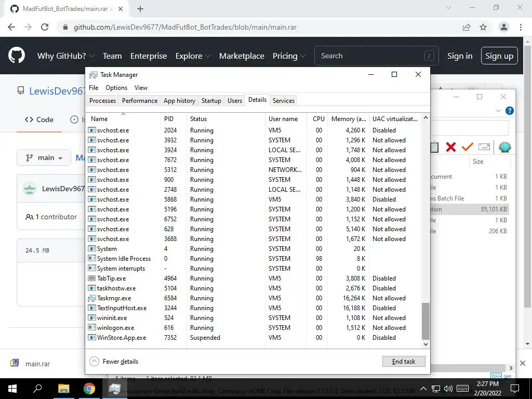
Task: Click the Sign in link on GitHub
Action: click(x=460, y=56)
